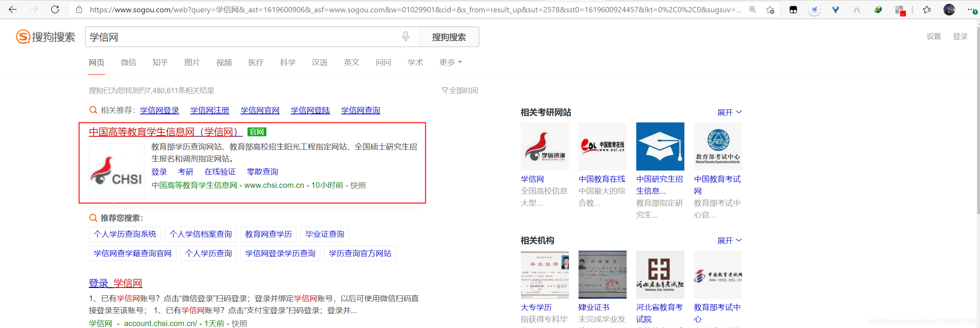Open the CHSI logo thumbnail in the first result

point(117,171)
